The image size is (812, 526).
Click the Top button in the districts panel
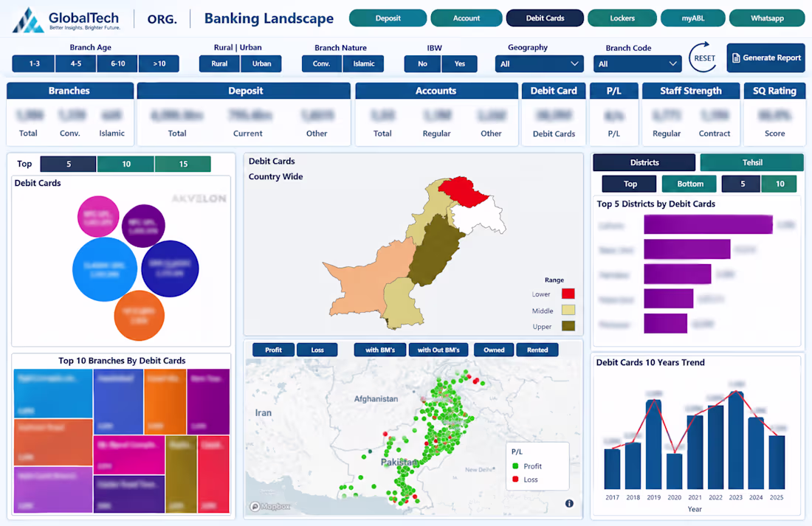pyautogui.click(x=630, y=184)
